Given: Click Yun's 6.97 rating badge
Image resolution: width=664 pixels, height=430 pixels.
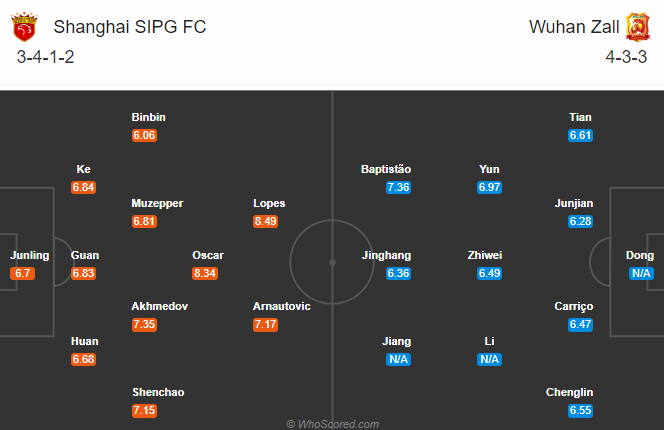Looking at the screenshot, I should [490, 187].
